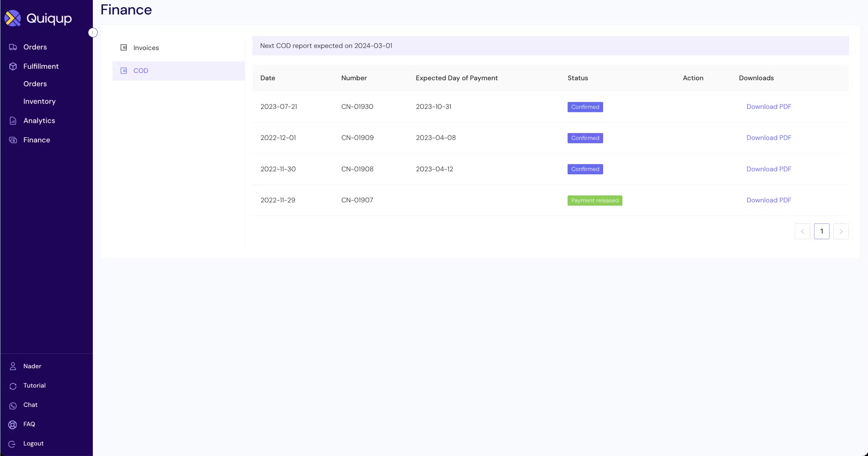
Task: Click the FAQ lifebuoy icon
Action: (13, 425)
